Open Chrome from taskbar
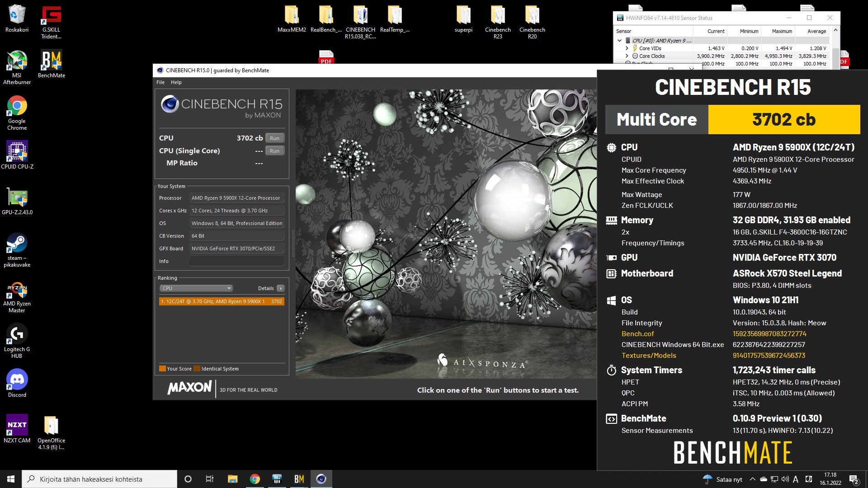Image resolution: width=868 pixels, height=488 pixels. point(255,479)
